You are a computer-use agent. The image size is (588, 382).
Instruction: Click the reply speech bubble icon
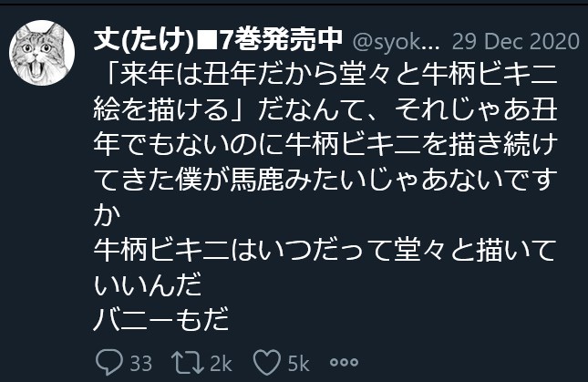[108, 363]
